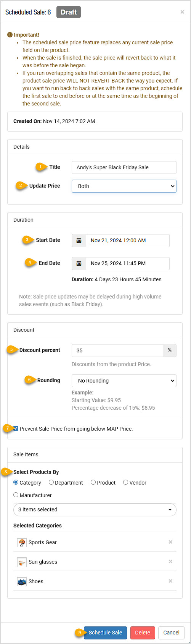Expand the 3 items selected dropdown
This screenshot has height=644, width=191.
point(95,510)
